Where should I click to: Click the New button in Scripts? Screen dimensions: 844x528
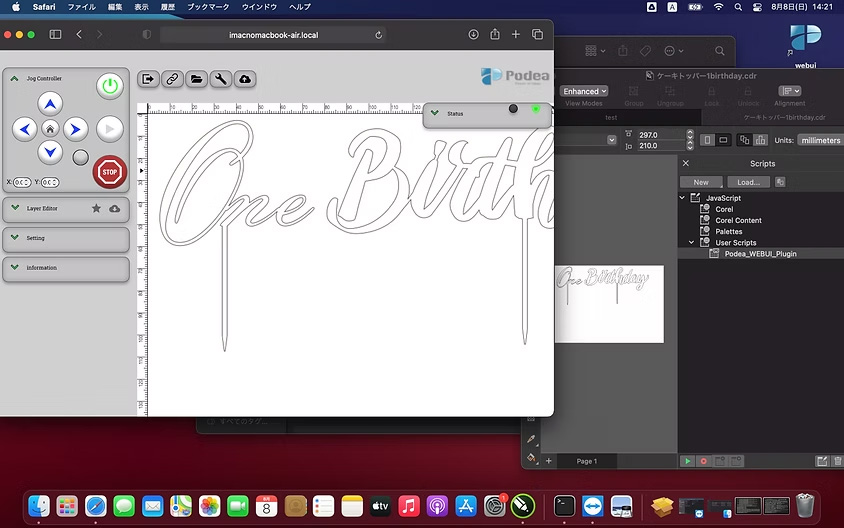pos(701,182)
